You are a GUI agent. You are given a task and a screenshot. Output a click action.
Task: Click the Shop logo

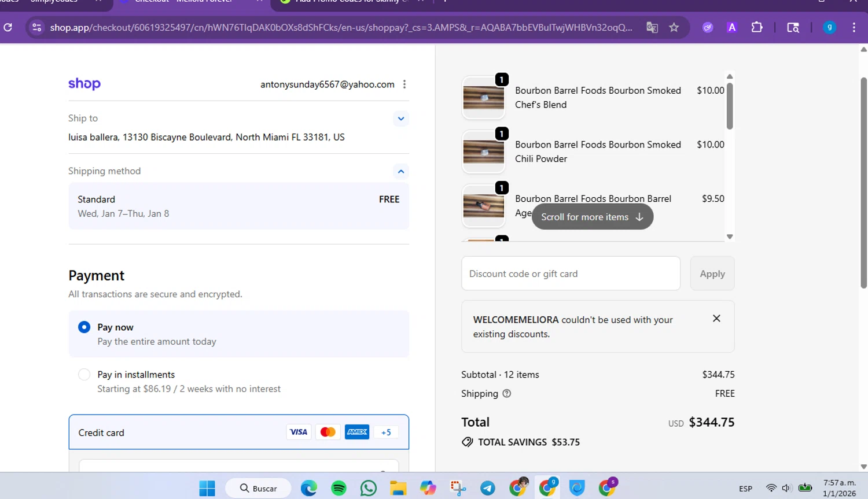pyautogui.click(x=84, y=84)
